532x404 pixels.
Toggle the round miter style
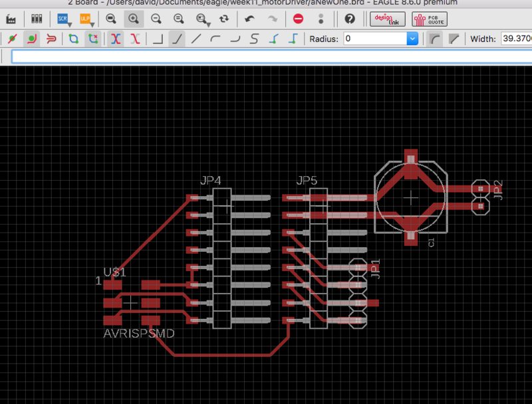coord(434,39)
